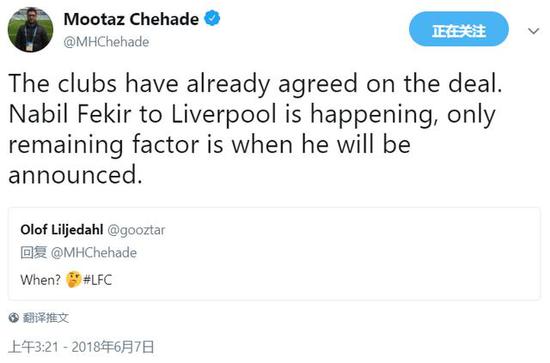This screenshot has width=550, height=363.
Task: Open the #LFC hashtag
Action: coord(97,280)
